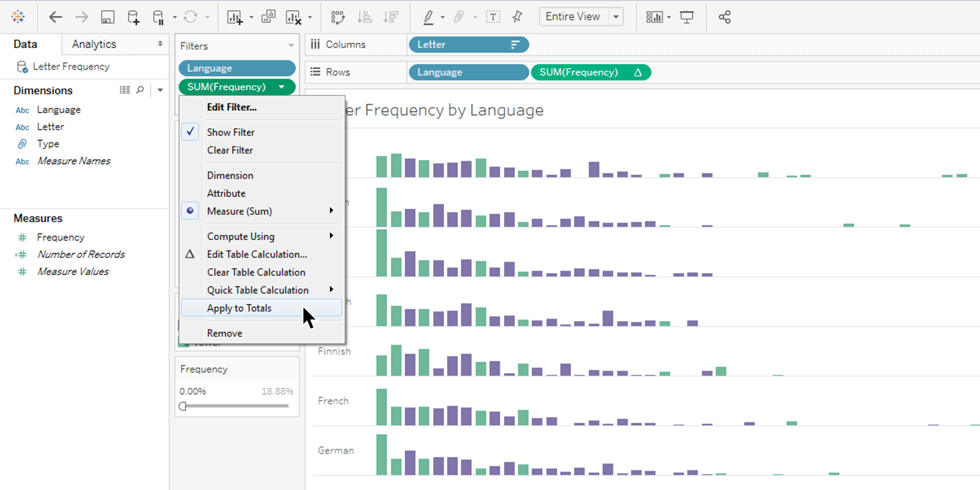The height and width of the screenshot is (490, 980).
Task: Select the Measure Values field
Action: (x=73, y=271)
